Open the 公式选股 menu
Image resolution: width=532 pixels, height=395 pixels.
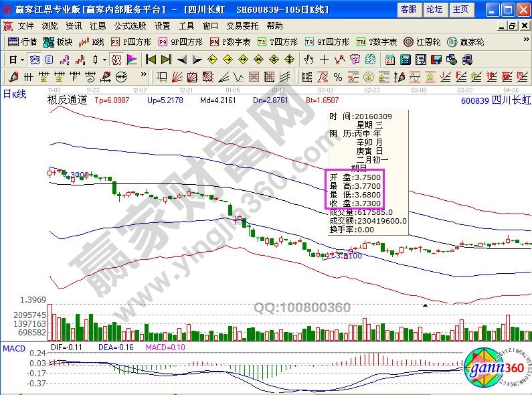point(130,25)
